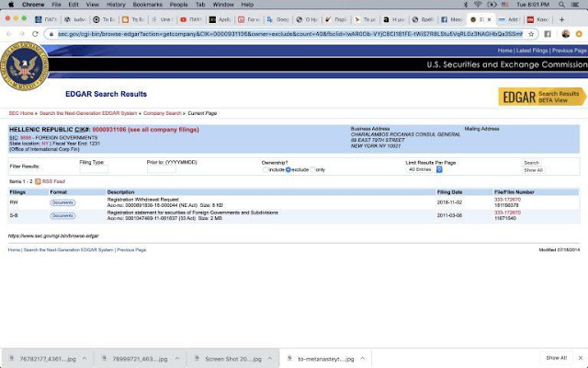Bookmark this page with the star icon
The width and height of the screenshot is (588, 368).
click(531, 34)
